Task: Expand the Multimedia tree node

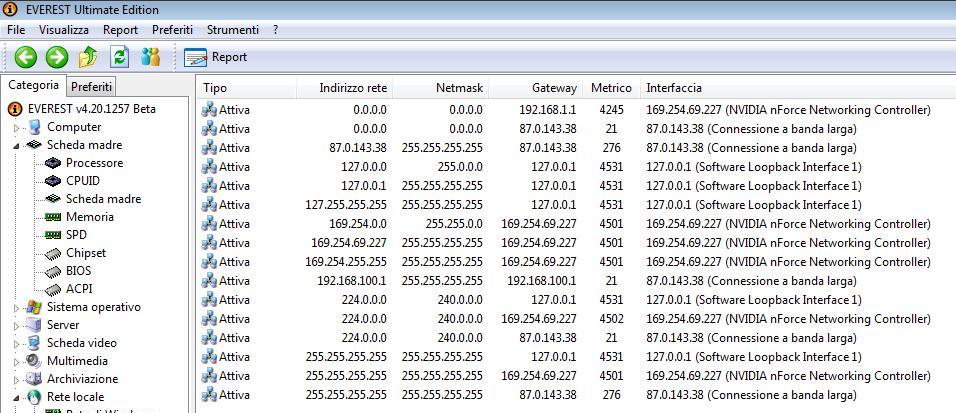Action: pyautogui.click(x=17, y=362)
